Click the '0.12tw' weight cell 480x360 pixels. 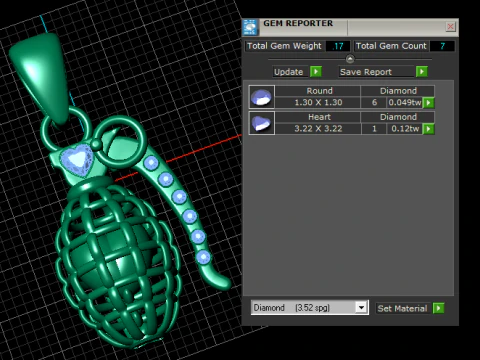click(x=404, y=129)
